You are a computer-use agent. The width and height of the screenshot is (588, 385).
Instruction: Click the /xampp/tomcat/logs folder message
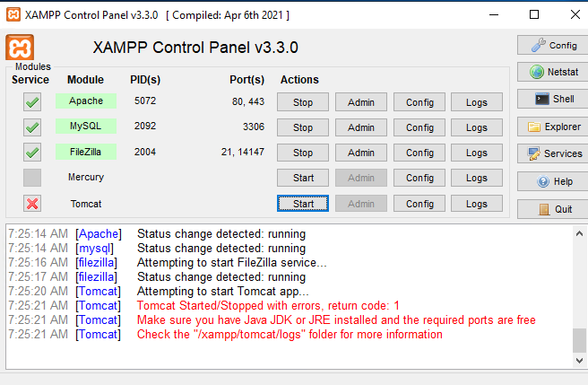[x=290, y=334]
